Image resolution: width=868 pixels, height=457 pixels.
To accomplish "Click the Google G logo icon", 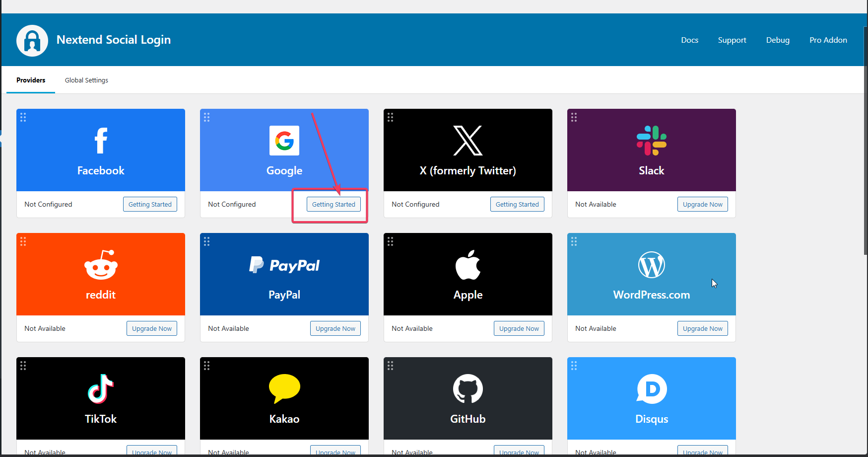I will (284, 141).
